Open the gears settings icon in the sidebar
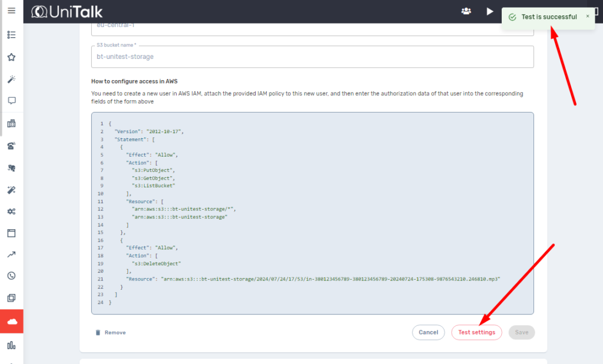Screen dimensions: 603x364 coord(11,211)
